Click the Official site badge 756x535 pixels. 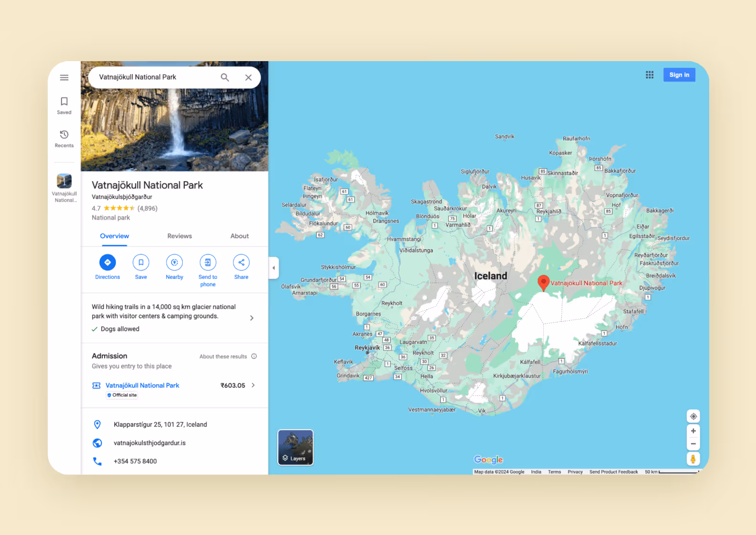point(122,395)
